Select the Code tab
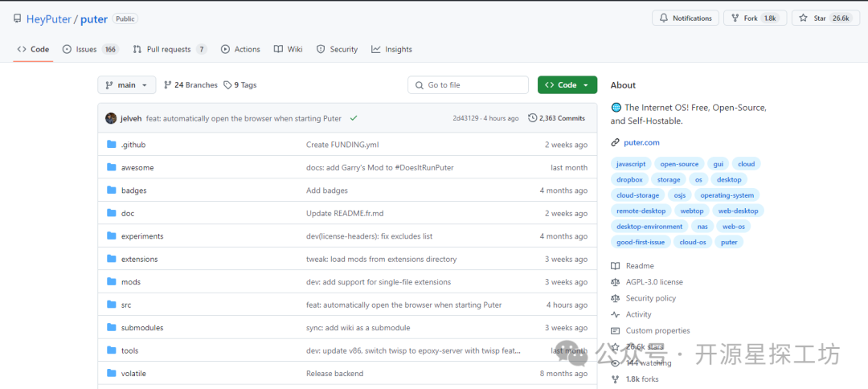Viewport: 868px width, 389px height. pyautogui.click(x=33, y=49)
